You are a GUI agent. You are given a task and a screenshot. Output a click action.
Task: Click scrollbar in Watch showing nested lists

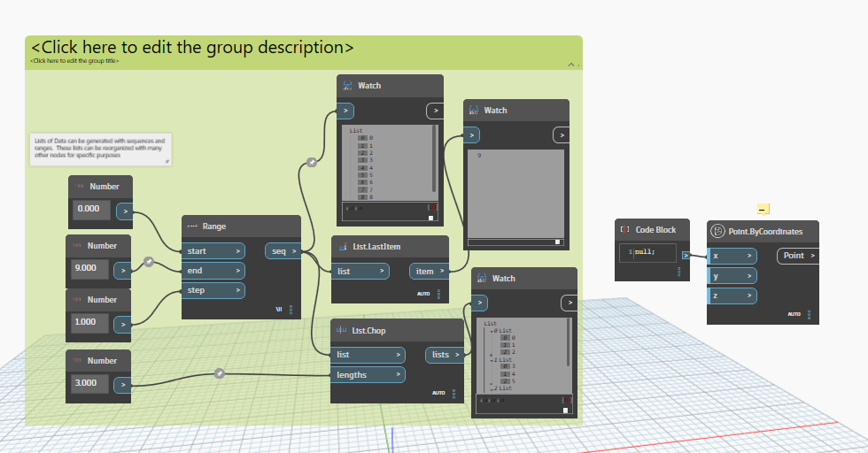[x=569, y=342]
